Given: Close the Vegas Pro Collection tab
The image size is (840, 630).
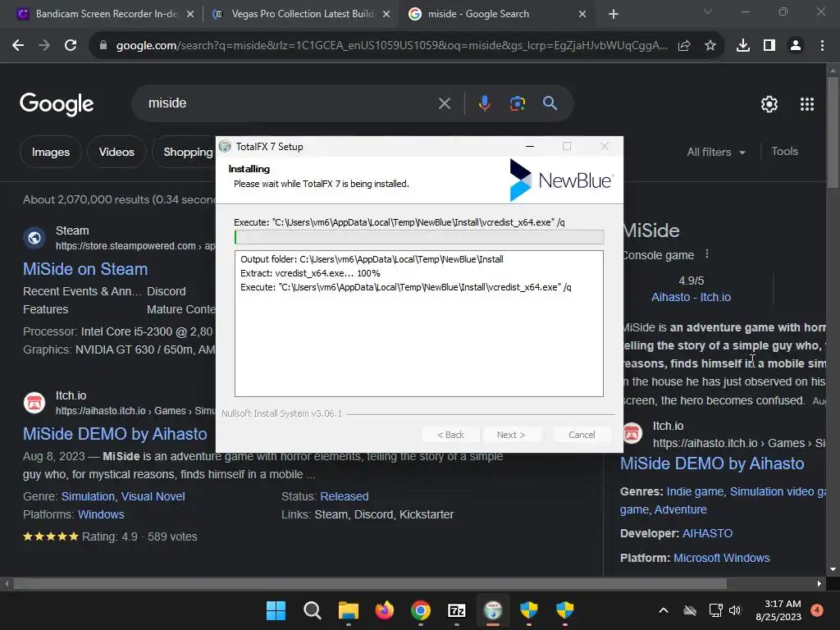Looking at the screenshot, I should tap(386, 15).
